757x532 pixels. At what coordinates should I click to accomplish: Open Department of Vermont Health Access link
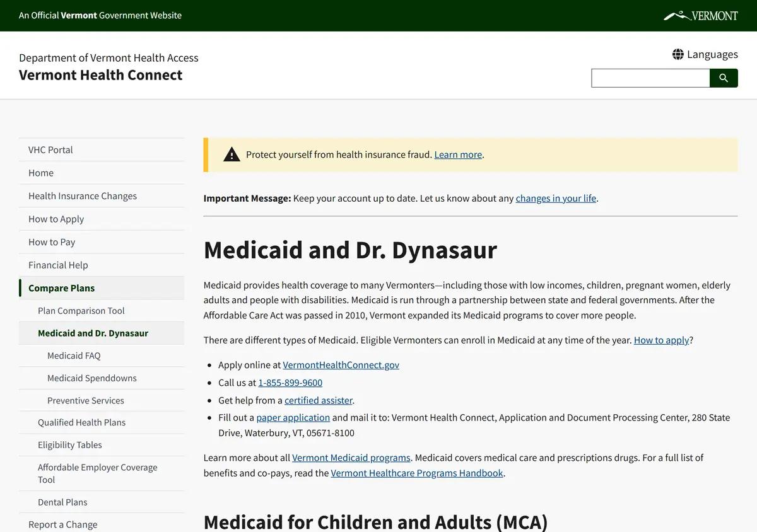[x=109, y=58]
